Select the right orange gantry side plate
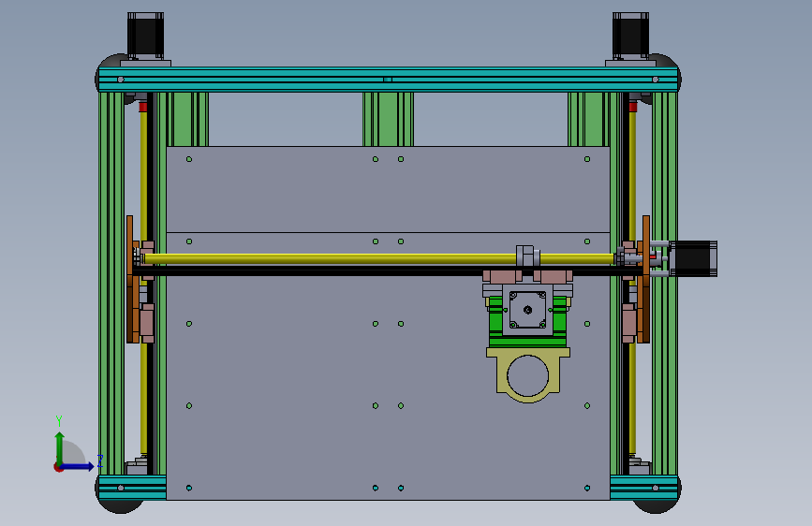This screenshot has height=526, width=812. tap(646, 279)
